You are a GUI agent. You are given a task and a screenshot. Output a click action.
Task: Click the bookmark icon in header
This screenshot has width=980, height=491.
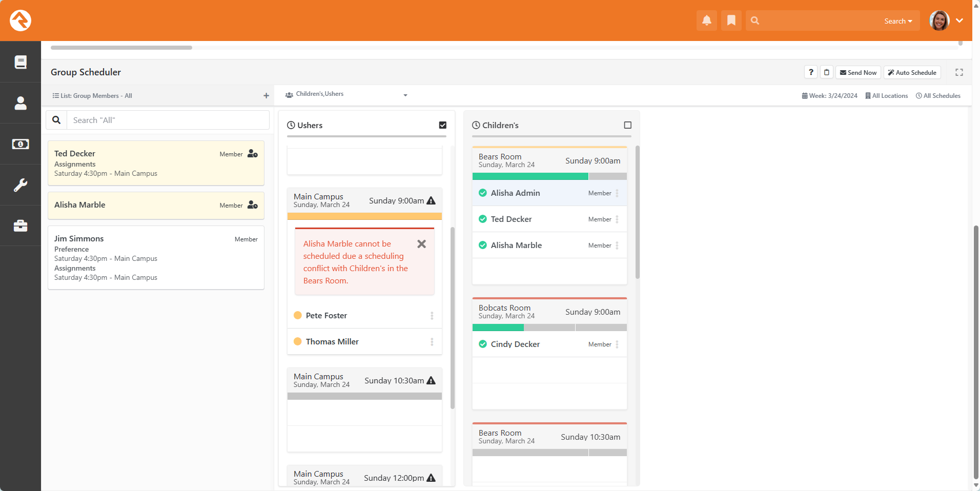click(x=731, y=21)
